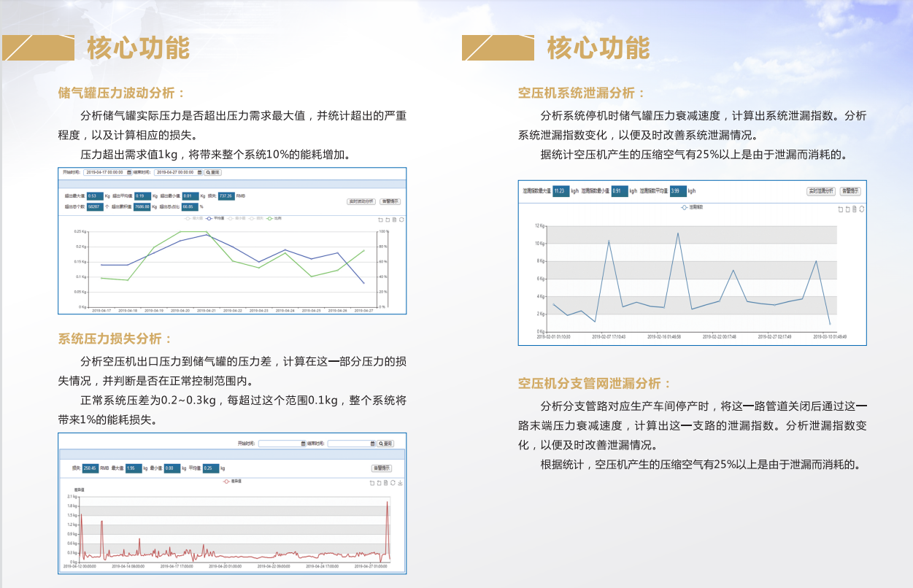Click refresh icon on fluctuation chart toolbar
913x588 pixels.
(401, 219)
